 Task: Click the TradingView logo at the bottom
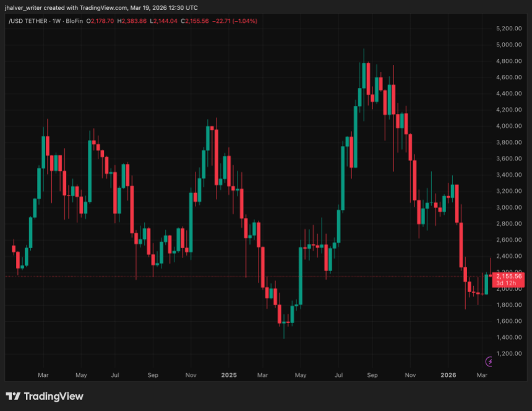(x=45, y=396)
